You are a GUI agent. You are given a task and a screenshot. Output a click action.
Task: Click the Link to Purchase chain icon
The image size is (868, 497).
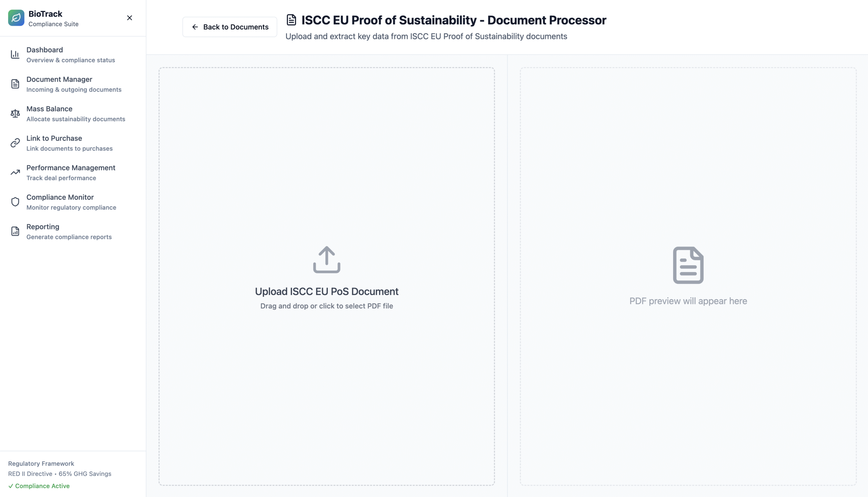click(15, 143)
